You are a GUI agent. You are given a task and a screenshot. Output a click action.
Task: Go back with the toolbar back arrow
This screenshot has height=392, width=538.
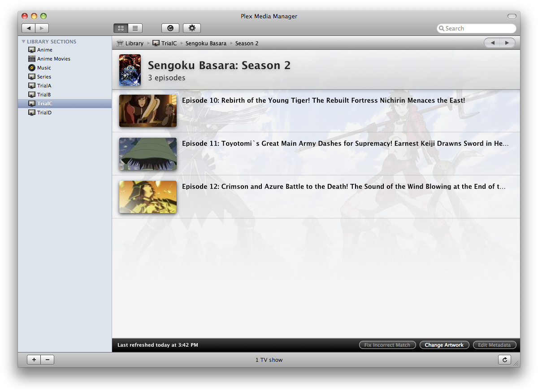(x=28, y=28)
